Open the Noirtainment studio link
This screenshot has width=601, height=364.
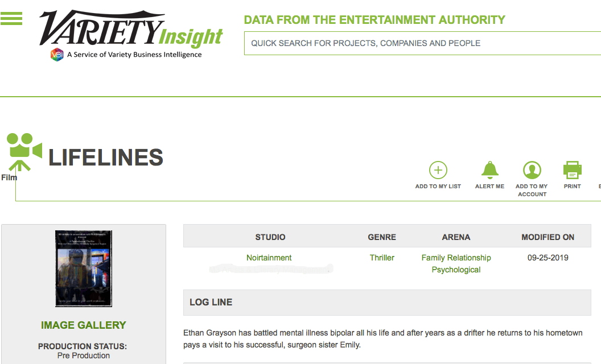[269, 258]
